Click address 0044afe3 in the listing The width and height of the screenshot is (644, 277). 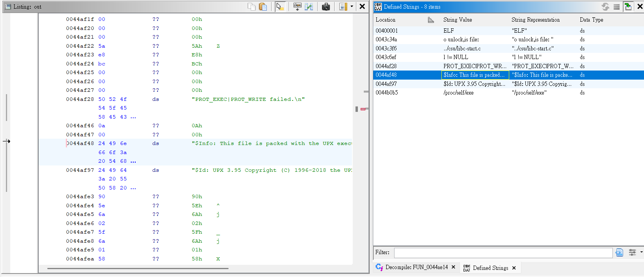click(80, 197)
